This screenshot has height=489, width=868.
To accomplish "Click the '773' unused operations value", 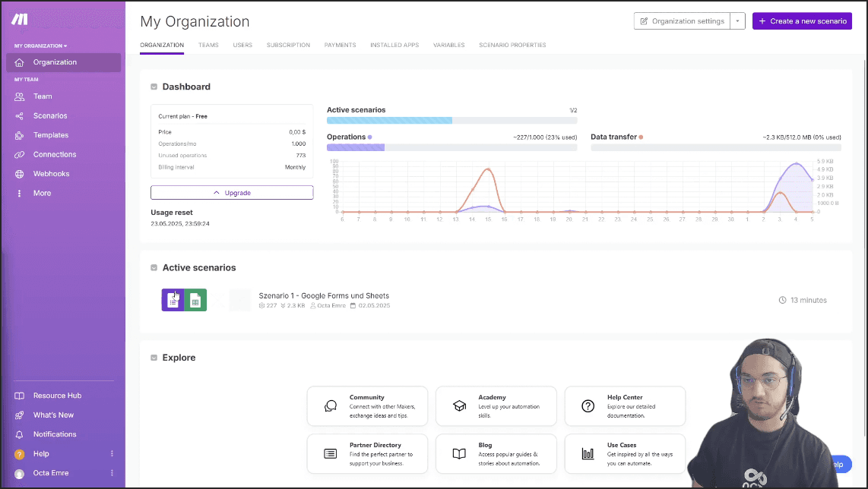I will (300, 156).
